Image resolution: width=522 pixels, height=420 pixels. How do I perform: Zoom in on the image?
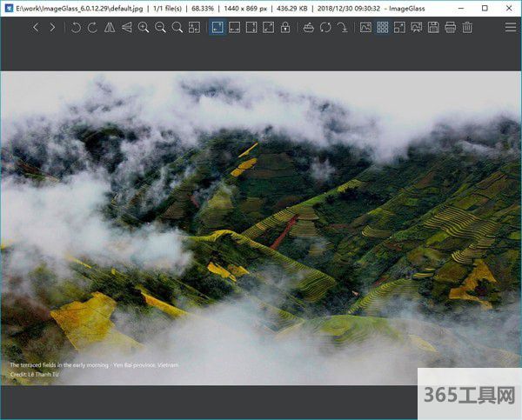[x=144, y=28]
